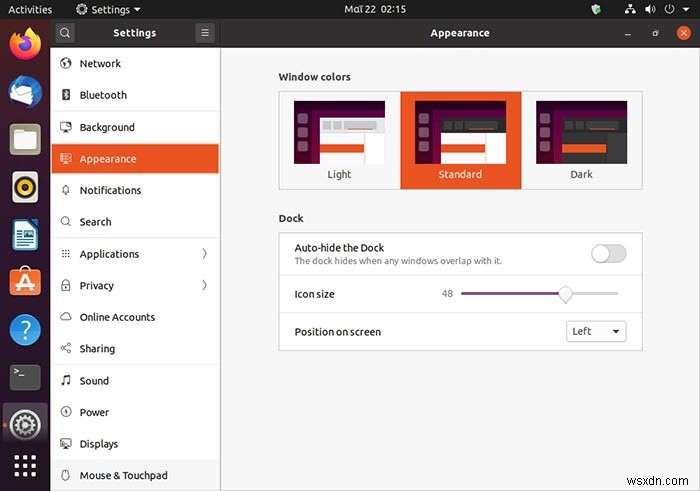The height and width of the screenshot is (491, 700).
Task: Open the Settings hamburger menu
Action: pyautogui.click(x=205, y=33)
